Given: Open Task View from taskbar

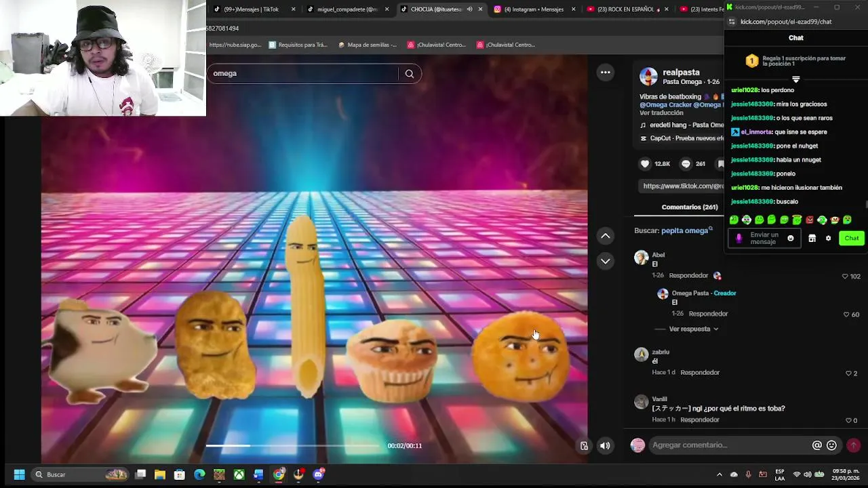Looking at the screenshot, I should 140,474.
